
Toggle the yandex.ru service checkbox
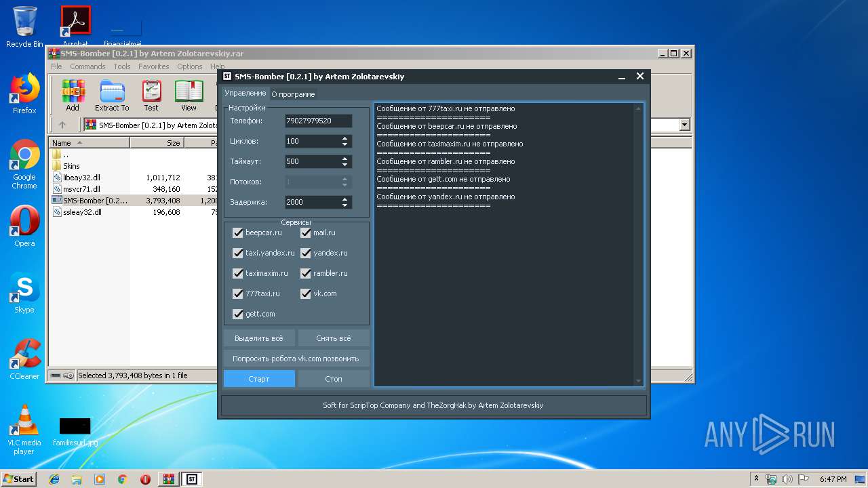point(306,253)
